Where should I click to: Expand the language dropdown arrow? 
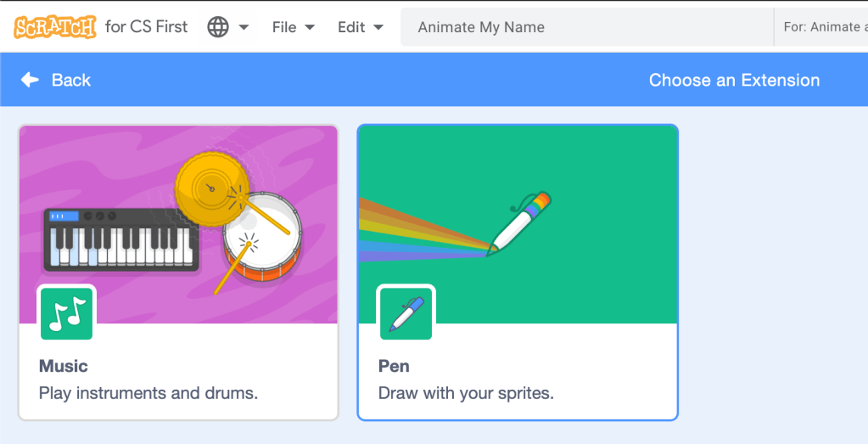244,27
